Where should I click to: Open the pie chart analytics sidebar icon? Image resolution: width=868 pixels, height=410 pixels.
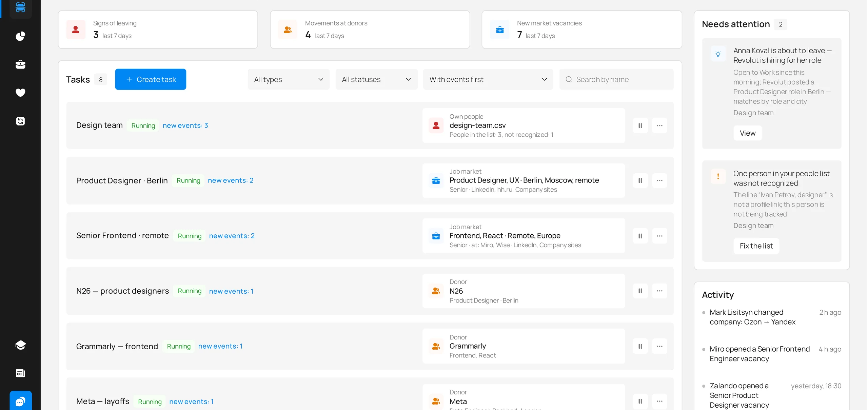20,36
